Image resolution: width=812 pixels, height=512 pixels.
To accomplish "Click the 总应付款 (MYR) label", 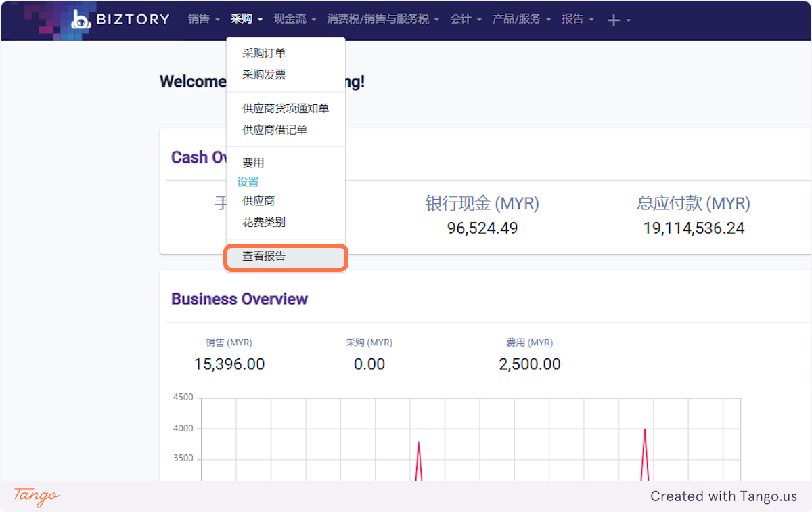I will tap(694, 203).
